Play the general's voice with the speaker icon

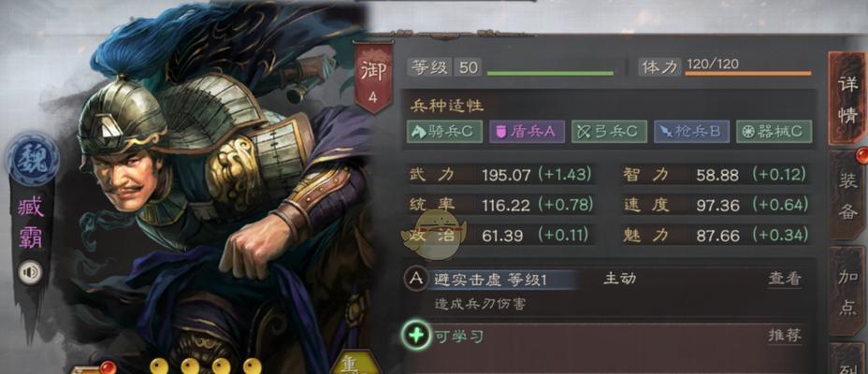tap(30, 273)
